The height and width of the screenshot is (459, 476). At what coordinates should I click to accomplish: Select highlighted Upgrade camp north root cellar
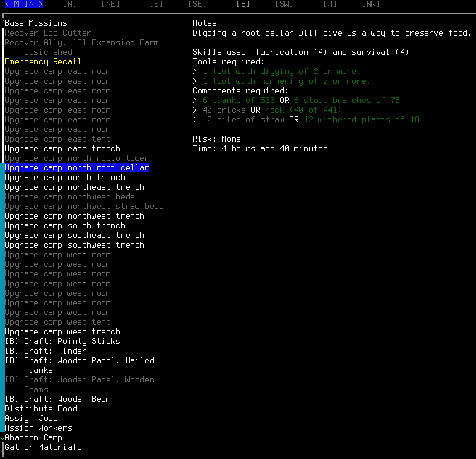click(77, 168)
